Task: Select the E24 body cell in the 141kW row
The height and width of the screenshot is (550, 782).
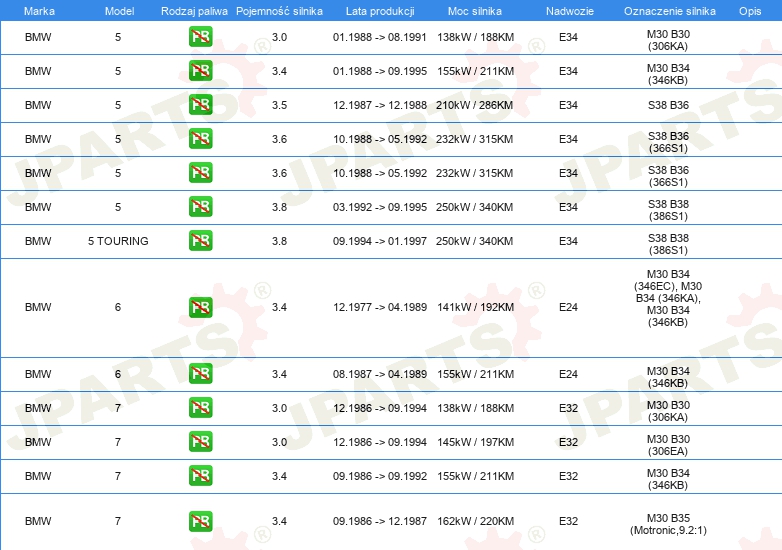Action: (x=568, y=307)
